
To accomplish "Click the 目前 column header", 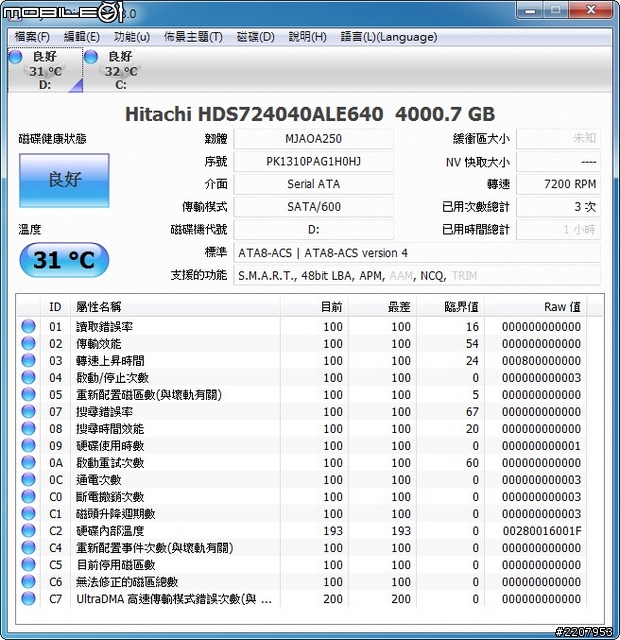I will point(314,307).
